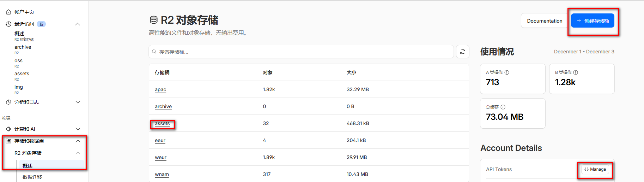Click the 最近访问 clock icon
Image resolution: width=644 pixels, height=182 pixels.
click(8, 24)
